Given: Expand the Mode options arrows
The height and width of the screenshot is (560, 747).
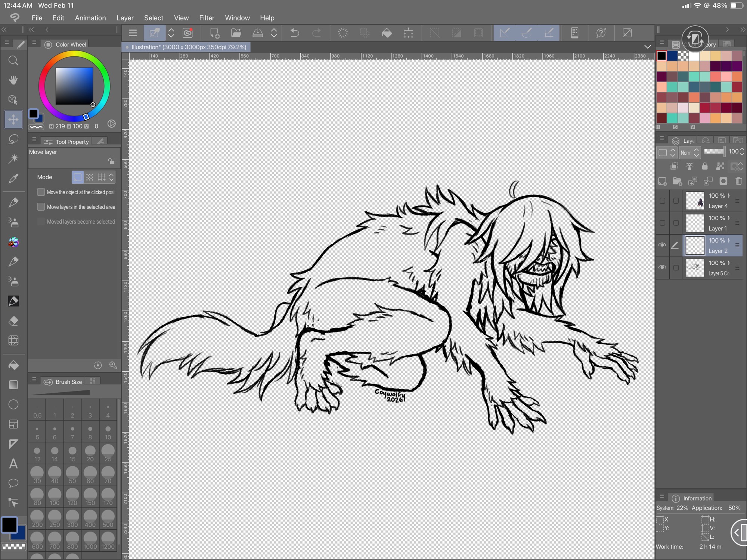Looking at the screenshot, I should tap(111, 177).
